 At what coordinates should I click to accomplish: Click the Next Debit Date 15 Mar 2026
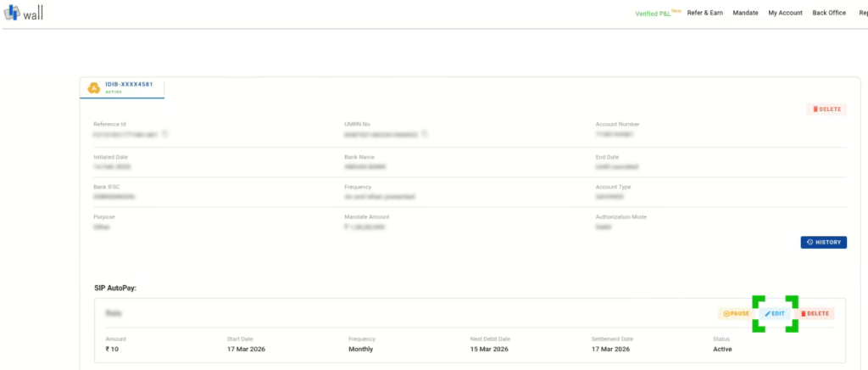(489, 349)
